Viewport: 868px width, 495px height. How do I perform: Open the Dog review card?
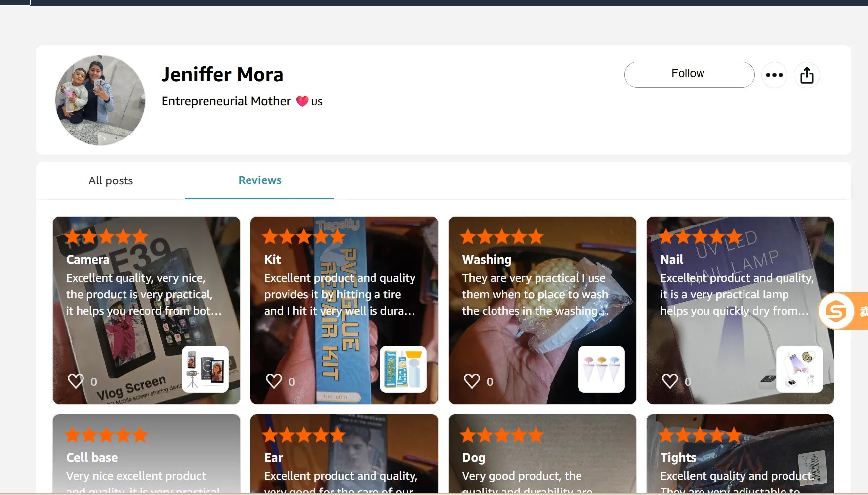click(542, 453)
